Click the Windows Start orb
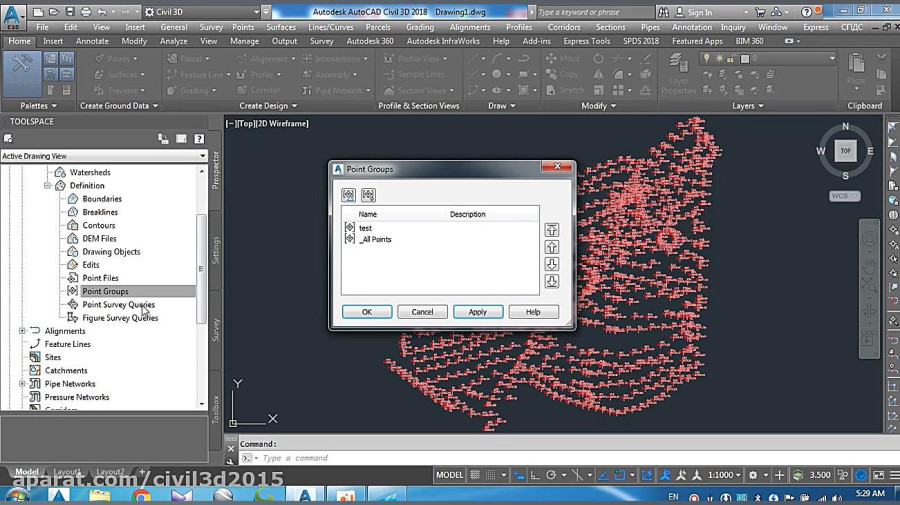 click(x=16, y=496)
